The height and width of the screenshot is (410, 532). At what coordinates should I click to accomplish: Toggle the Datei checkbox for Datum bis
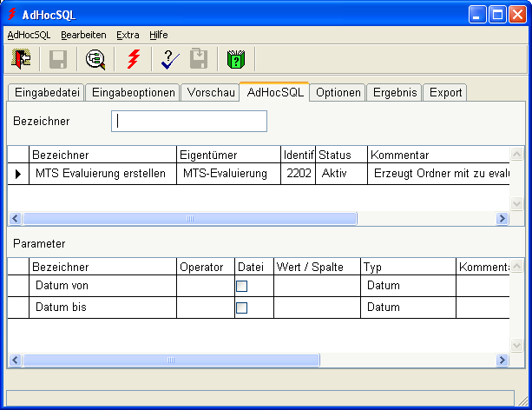tap(242, 307)
